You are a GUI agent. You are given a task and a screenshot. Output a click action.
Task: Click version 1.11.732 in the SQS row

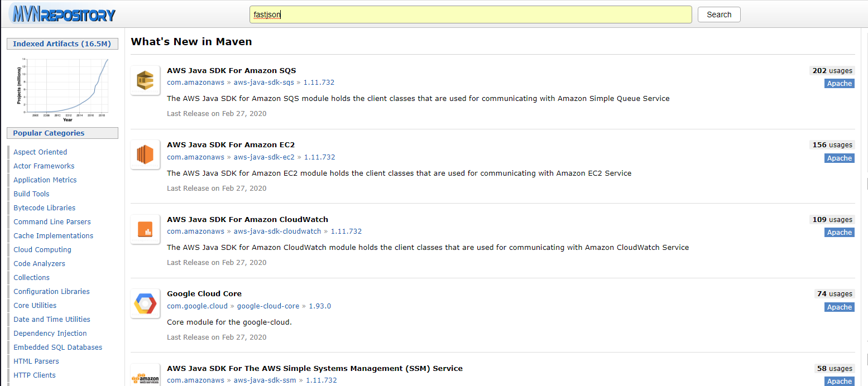coord(319,82)
